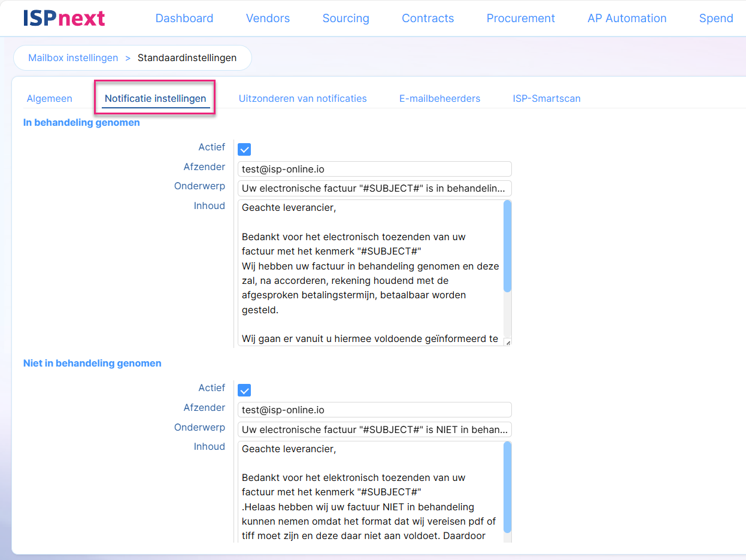Viewport: 746px width, 560px height.
Task: Click the ISPnext logo
Action: 64,19
